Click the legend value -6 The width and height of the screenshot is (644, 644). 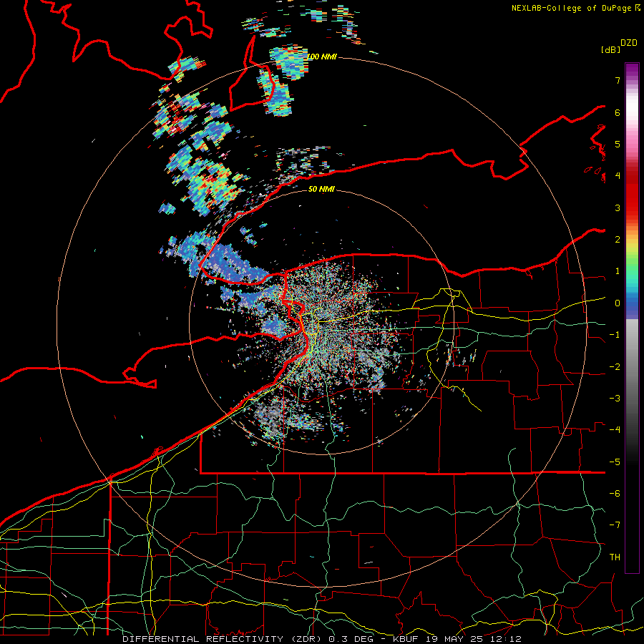615,494
